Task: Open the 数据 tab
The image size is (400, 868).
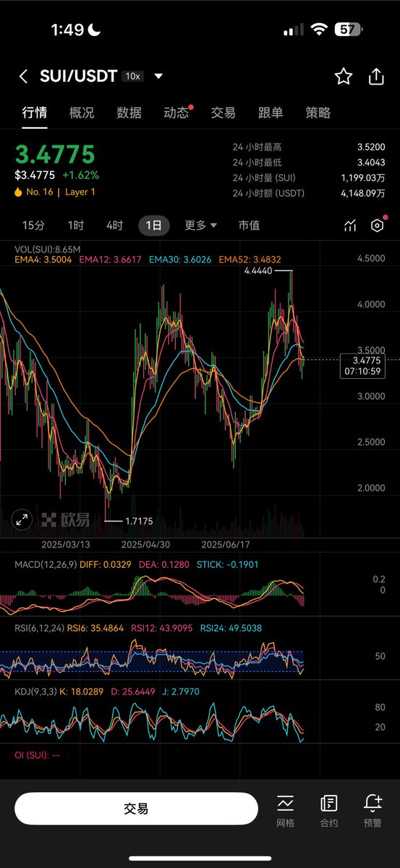Action: pos(129,113)
